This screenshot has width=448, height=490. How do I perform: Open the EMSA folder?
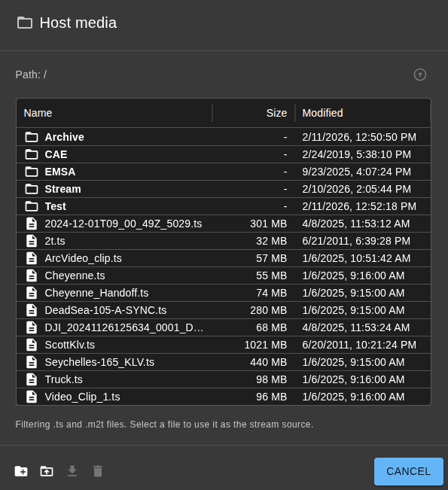pos(224,172)
